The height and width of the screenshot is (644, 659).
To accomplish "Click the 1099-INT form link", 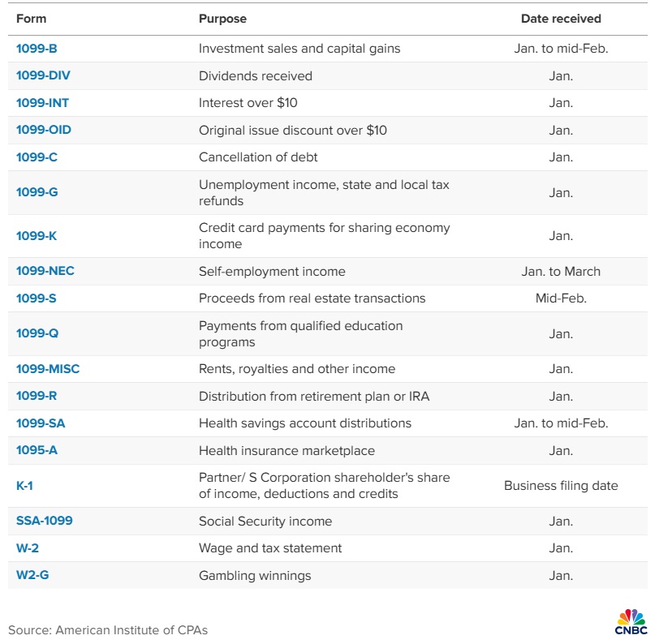I will pyautogui.click(x=41, y=103).
